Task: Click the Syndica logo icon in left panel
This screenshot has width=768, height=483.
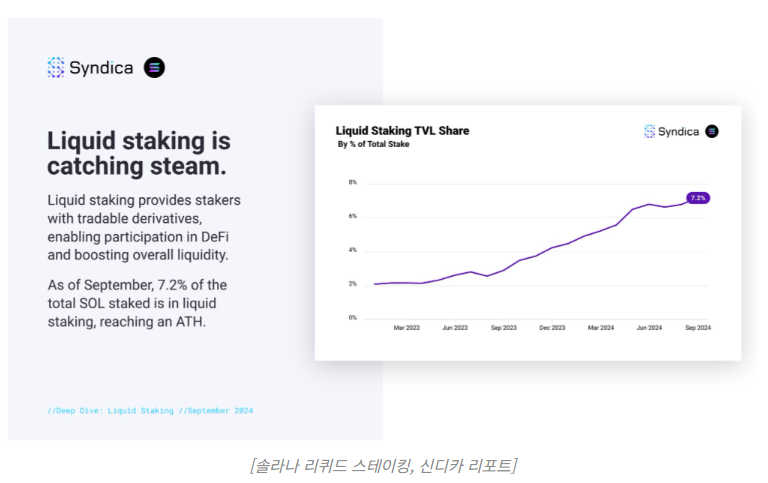Action: tap(56, 68)
